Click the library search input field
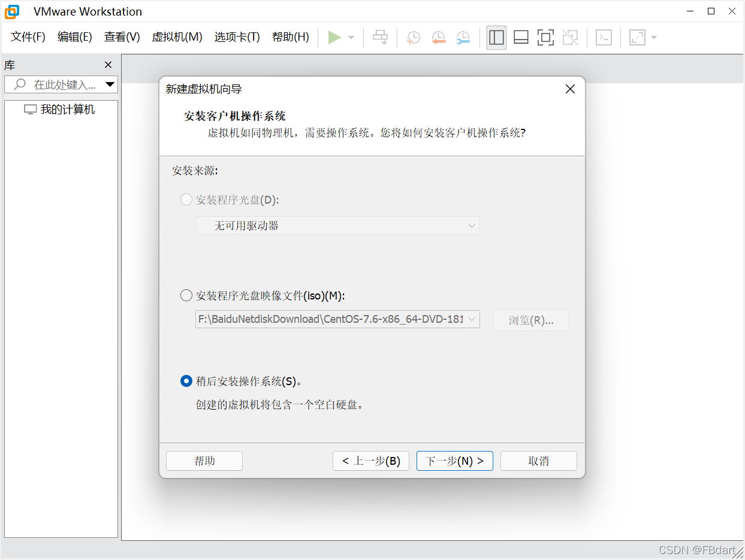This screenshot has height=560, width=745. (61, 84)
